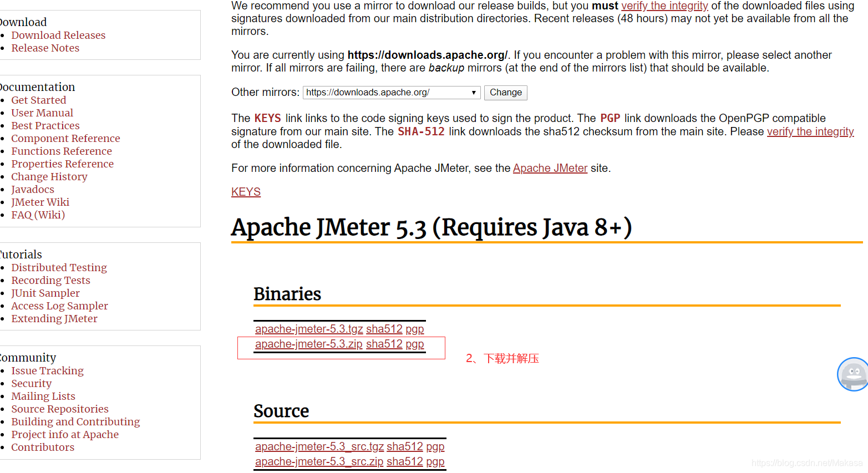
Task: Open sha512 checksum for binary zip
Action: coord(384,344)
